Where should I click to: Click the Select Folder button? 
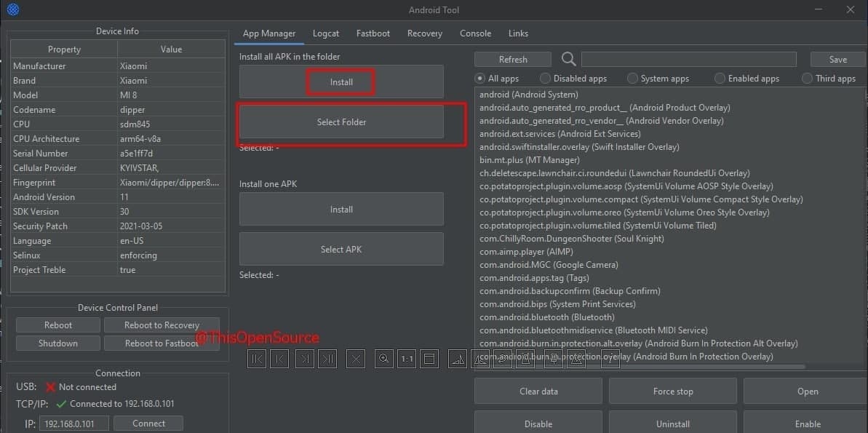tap(341, 122)
